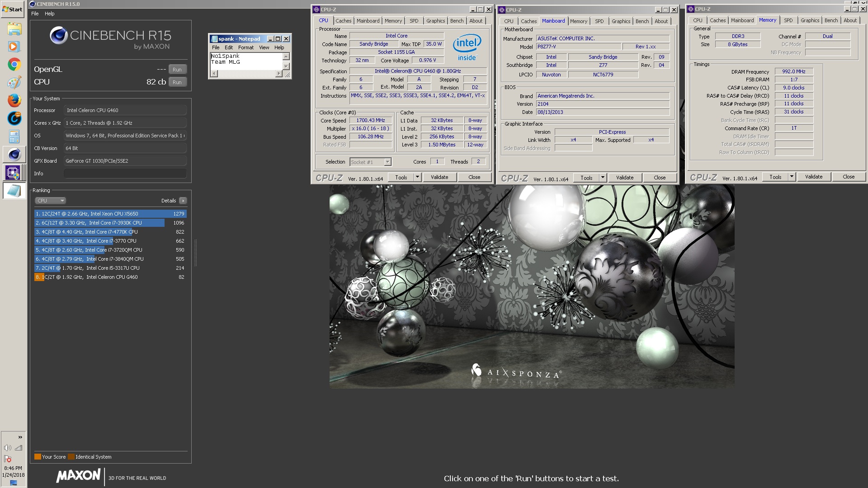The width and height of the screenshot is (868, 488).
Task: Open the volume control tray icon
Action: 8,448
